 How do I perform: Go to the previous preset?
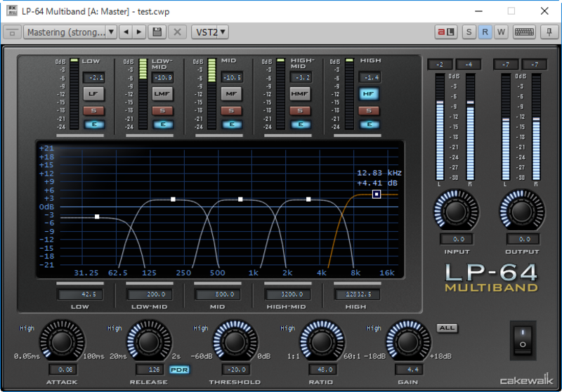(x=126, y=32)
